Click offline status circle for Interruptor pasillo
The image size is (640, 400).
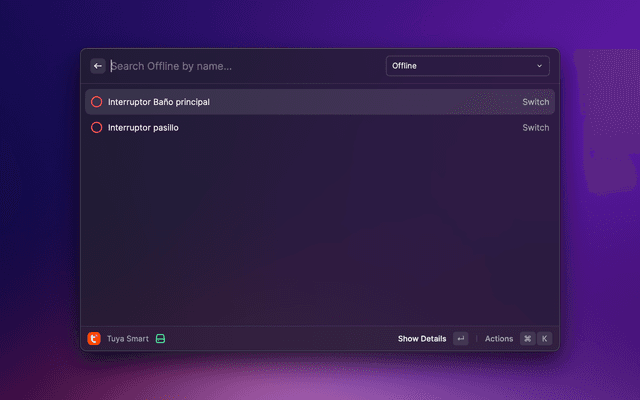pos(97,128)
